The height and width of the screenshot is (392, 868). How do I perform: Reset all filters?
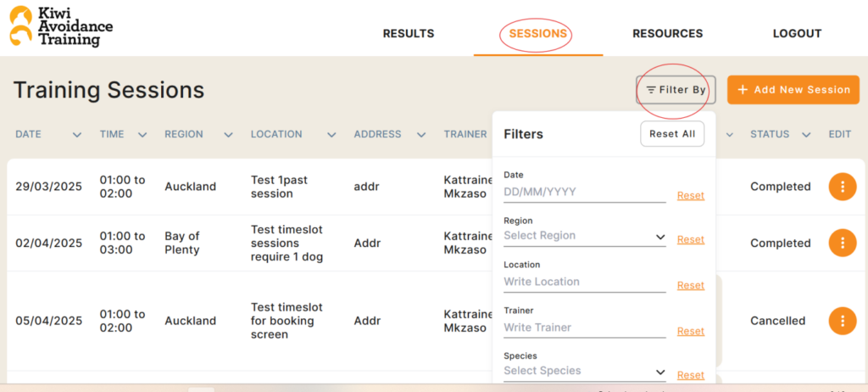[x=672, y=134]
